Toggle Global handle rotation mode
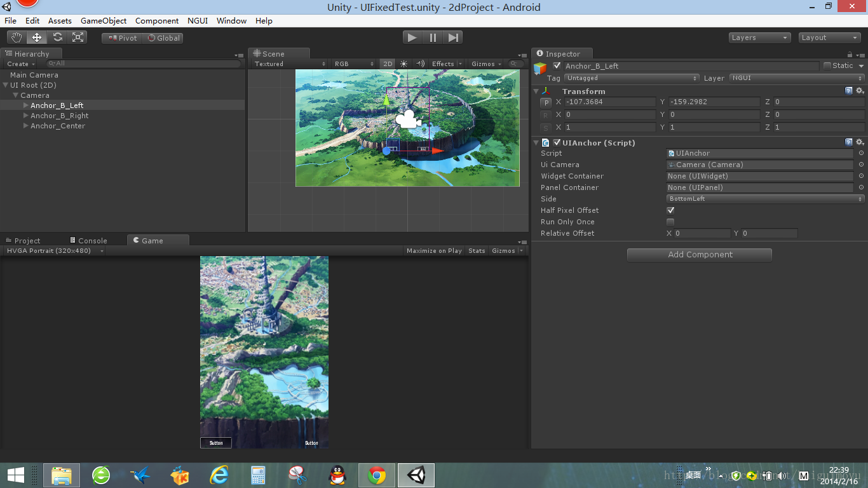 [163, 38]
